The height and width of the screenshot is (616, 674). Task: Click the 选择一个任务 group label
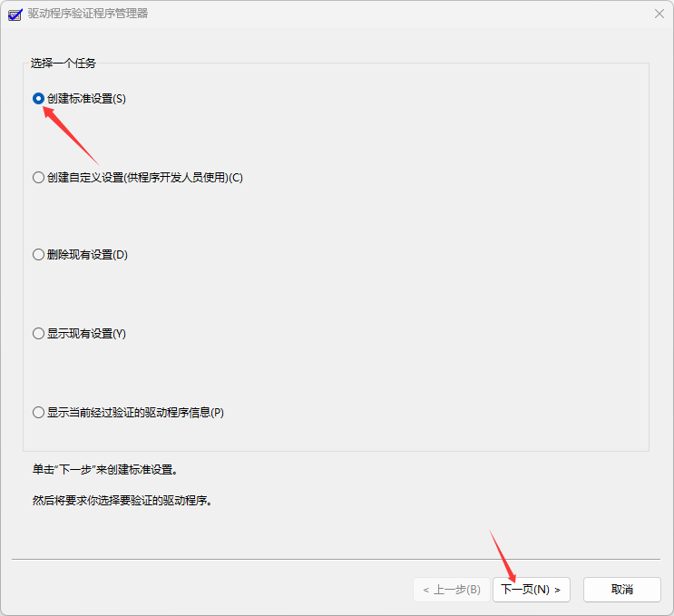click(x=63, y=64)
